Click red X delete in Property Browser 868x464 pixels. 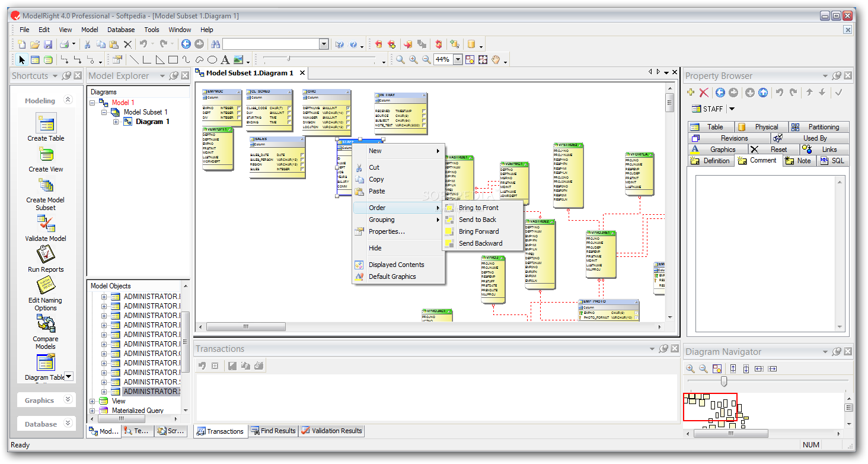tap(704, 92)
